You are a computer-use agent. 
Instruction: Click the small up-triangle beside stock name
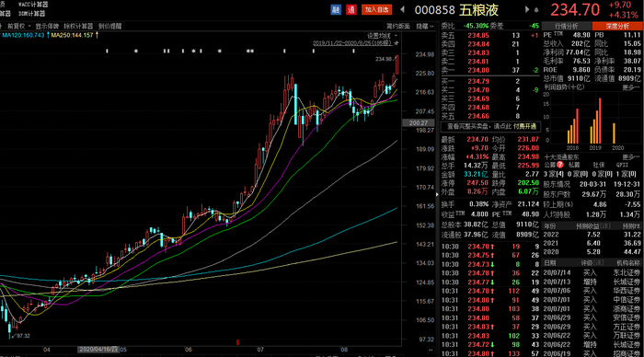(x=536, y=10)
